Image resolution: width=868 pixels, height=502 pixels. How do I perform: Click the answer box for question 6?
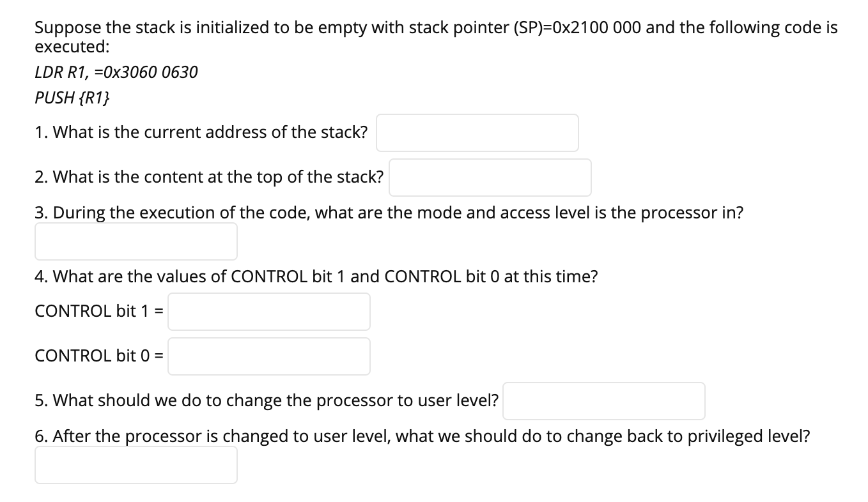pos(136,464)
